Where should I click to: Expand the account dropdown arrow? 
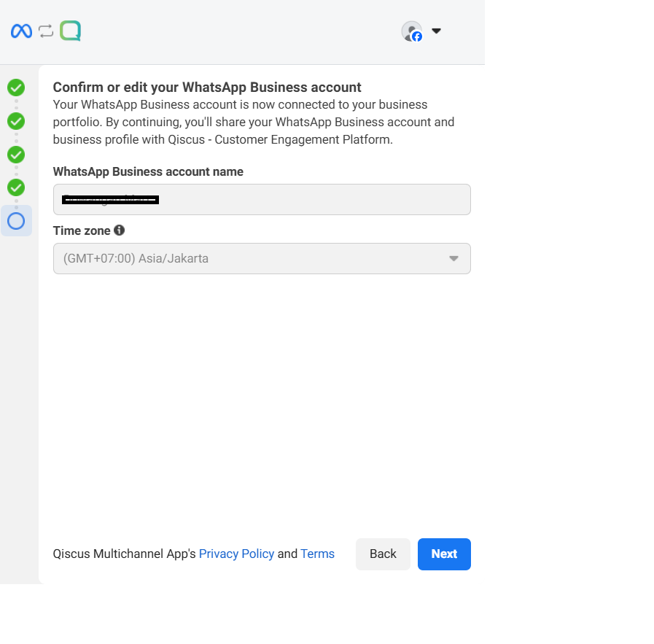[436, 31]
